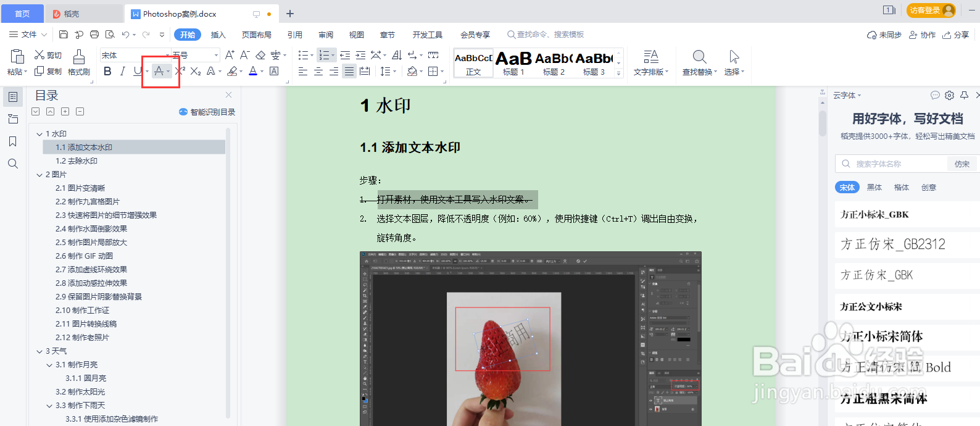
Task: Switch to the 审阅 (Review) tab
Action: [x=326, y=35]
